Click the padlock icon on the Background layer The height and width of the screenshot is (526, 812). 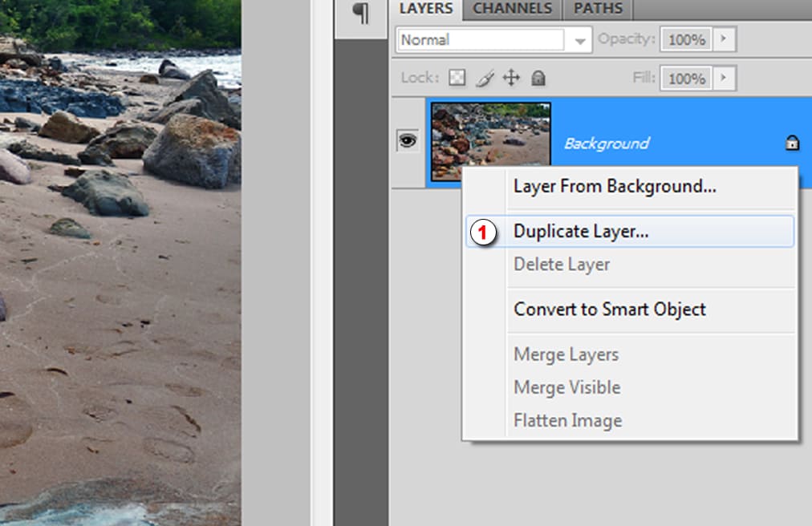791,143
